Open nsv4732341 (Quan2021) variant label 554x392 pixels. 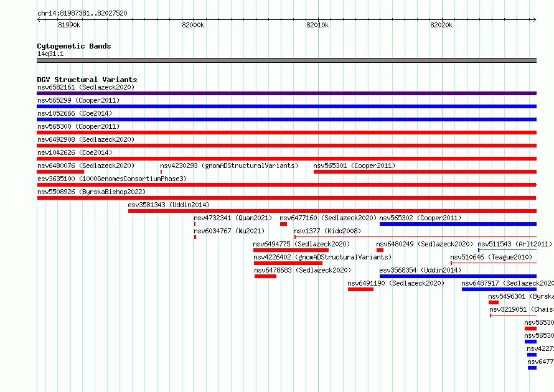[233, 218]
